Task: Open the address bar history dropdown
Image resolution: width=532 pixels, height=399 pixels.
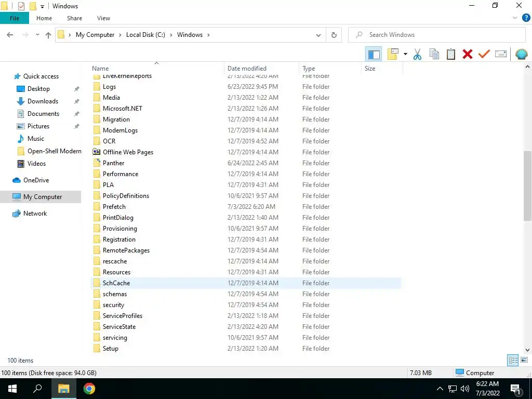Action: 318,35
